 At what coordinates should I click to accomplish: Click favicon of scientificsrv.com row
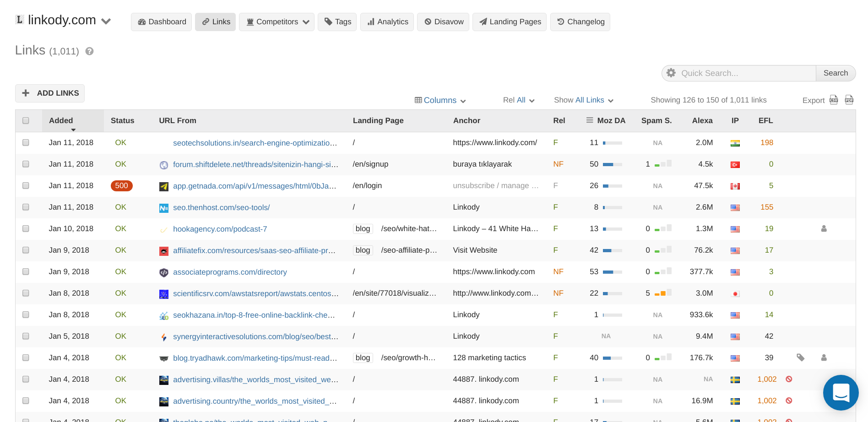[164, 294]
